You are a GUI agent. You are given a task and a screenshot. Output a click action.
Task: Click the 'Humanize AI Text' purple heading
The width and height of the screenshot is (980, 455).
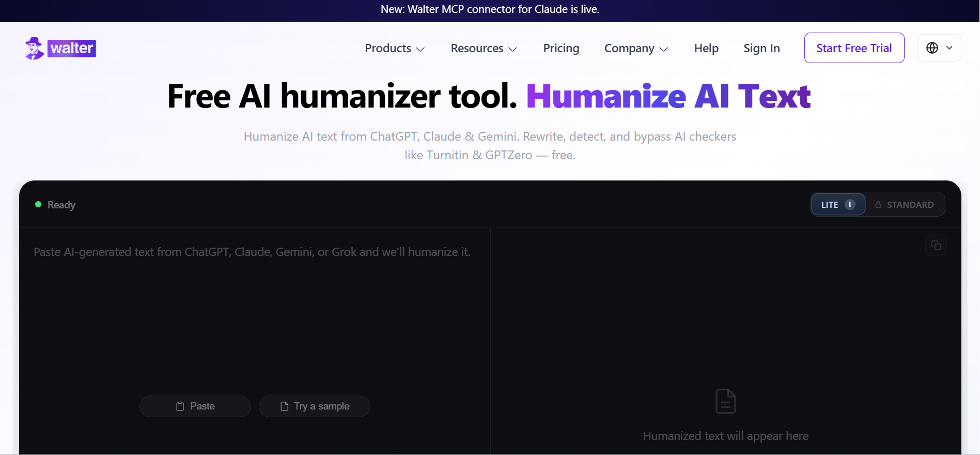[x=668, y=96]
